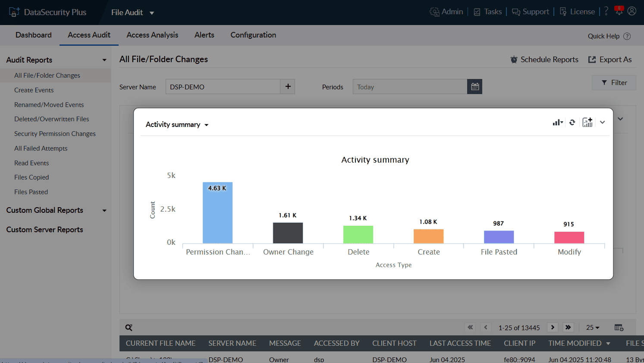The height and width of the screenshot is (363, 644).
Task: Open the 25 rows-per-page dropdown
Action: click(x=593, y=328)
